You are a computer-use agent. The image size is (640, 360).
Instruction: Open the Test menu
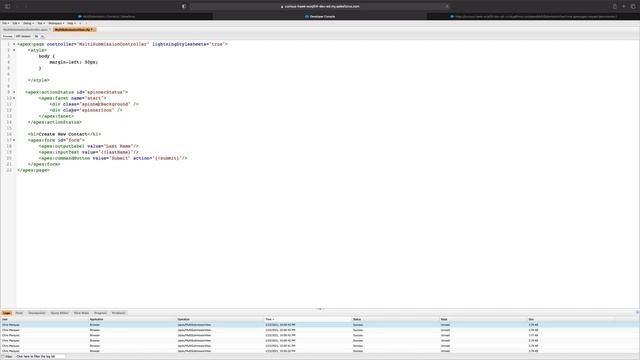pos(41,23)
